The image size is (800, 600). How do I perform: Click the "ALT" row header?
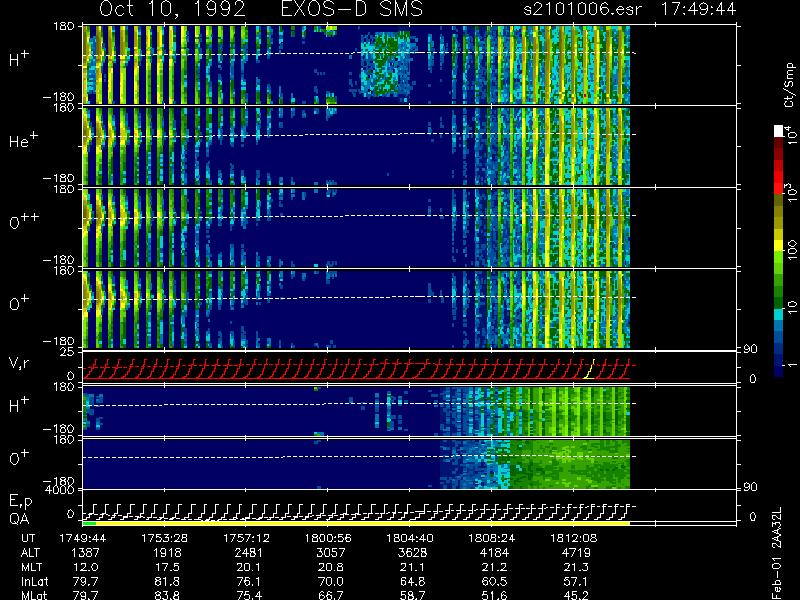coord(31,553)
